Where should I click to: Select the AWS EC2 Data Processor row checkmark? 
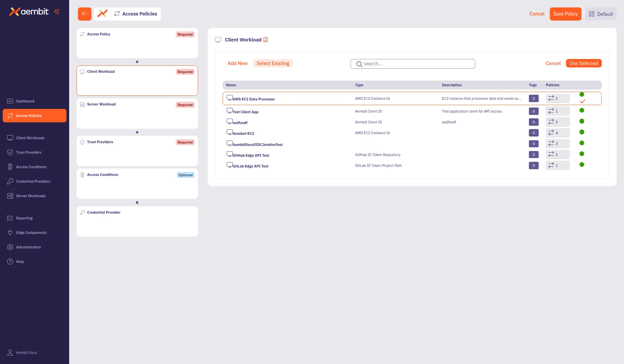[x=583, y=101]
